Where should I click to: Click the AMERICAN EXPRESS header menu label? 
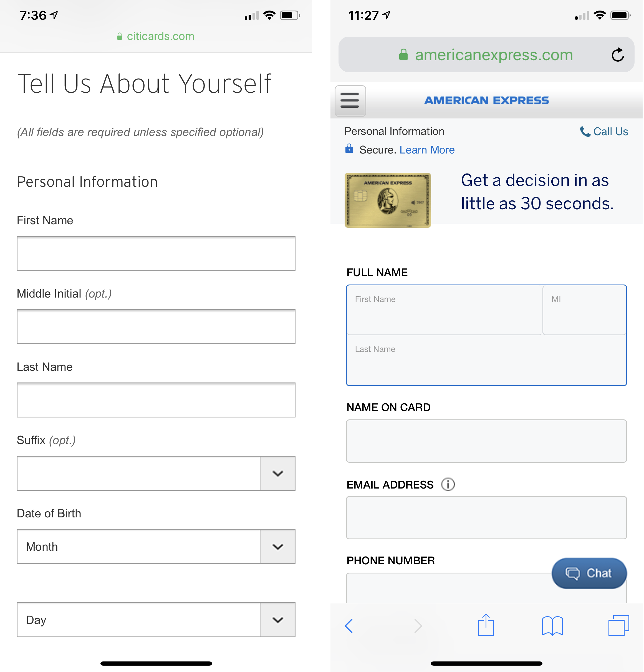[488, 100]
